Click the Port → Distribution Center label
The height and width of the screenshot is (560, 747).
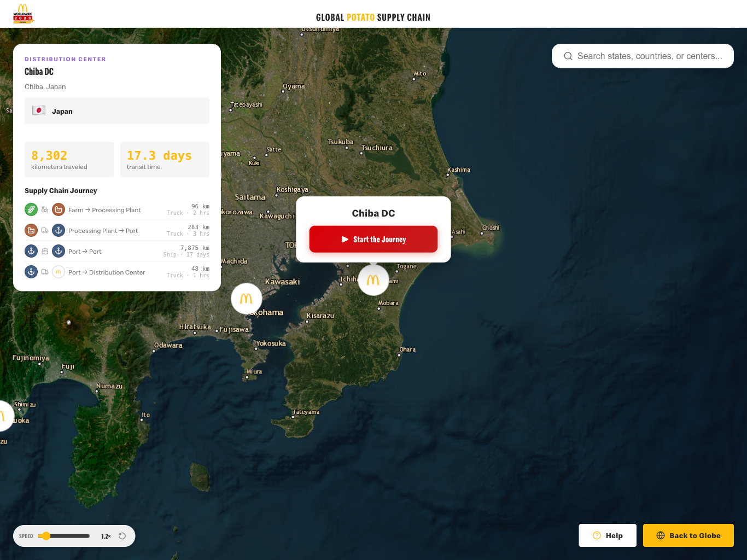(107, 272)
